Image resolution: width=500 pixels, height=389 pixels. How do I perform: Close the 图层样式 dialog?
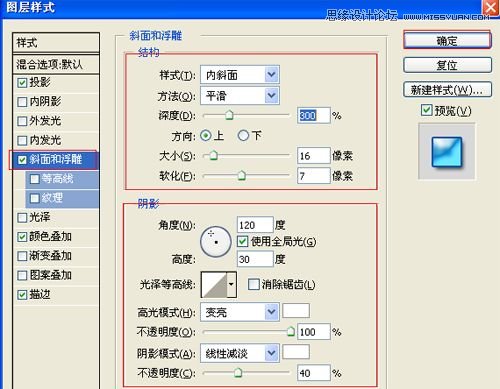[490, 7]
